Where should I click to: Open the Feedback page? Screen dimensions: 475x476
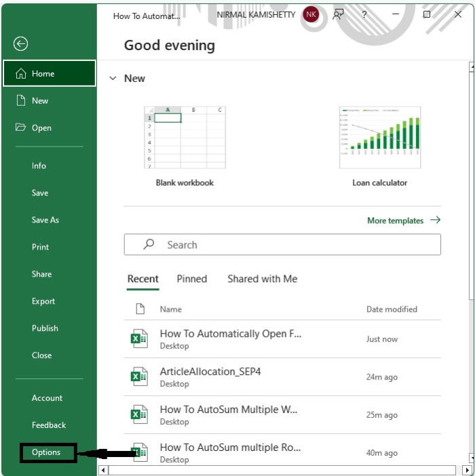coord(49,425)
